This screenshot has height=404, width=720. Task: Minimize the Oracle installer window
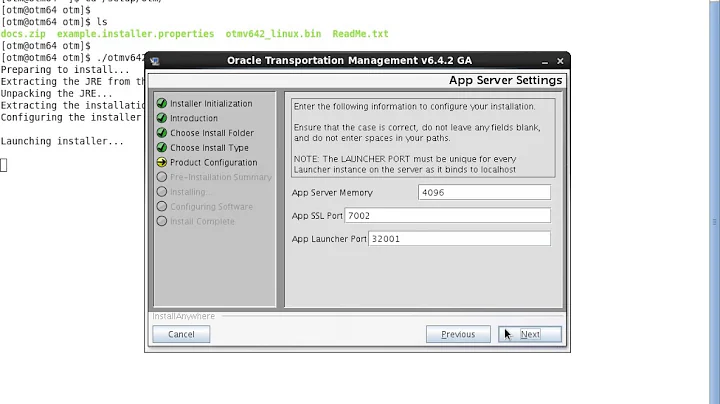click(545, 61)
